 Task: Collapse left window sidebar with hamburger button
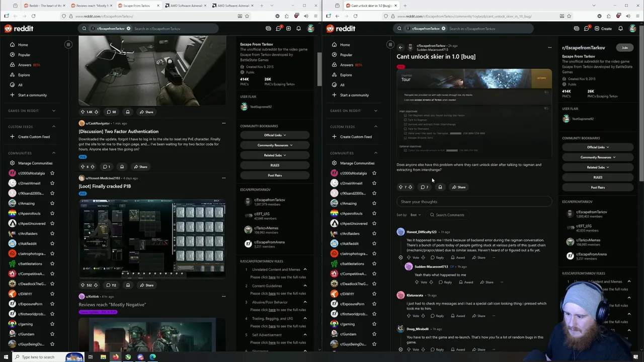[68, 45]
